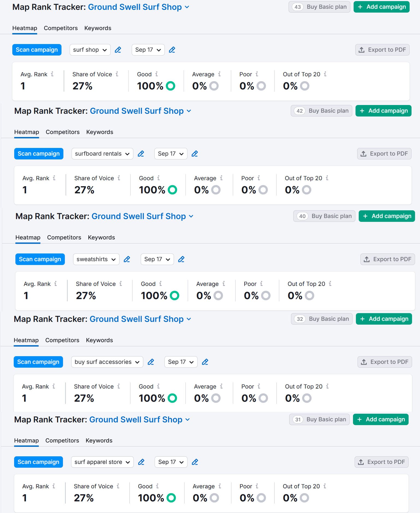Click the topmost Add campaign button
The width and height of the screenshot is (420, 513).
(x=381, y=7)
